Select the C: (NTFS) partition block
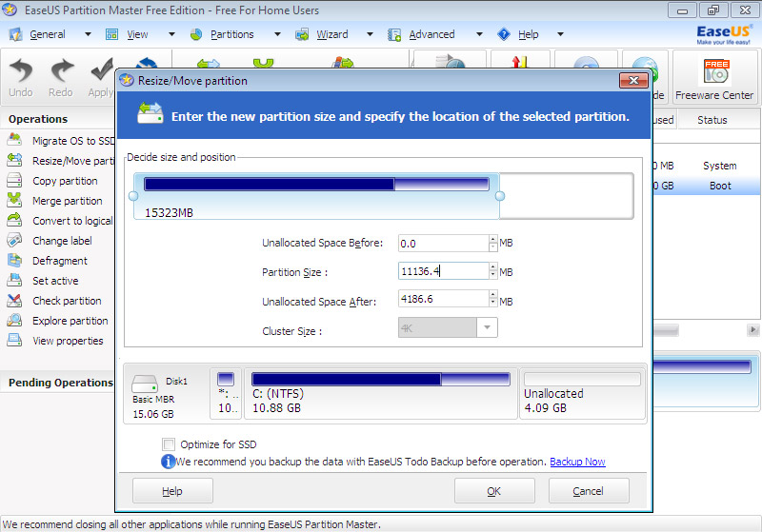 380,393
